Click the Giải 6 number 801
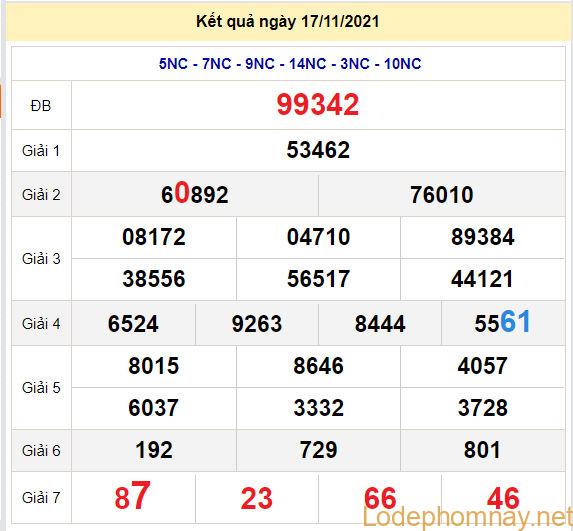573x531 pixels. [x=482, y=450]
